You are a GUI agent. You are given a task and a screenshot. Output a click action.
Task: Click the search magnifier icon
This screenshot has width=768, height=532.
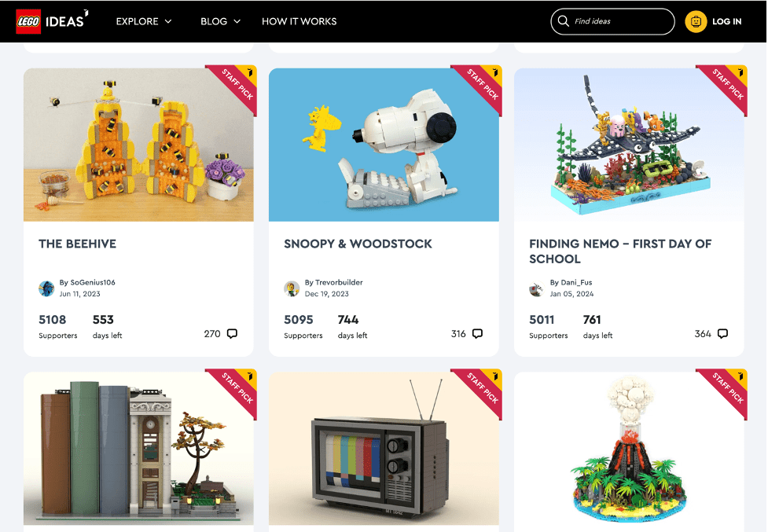click(564, 21)
